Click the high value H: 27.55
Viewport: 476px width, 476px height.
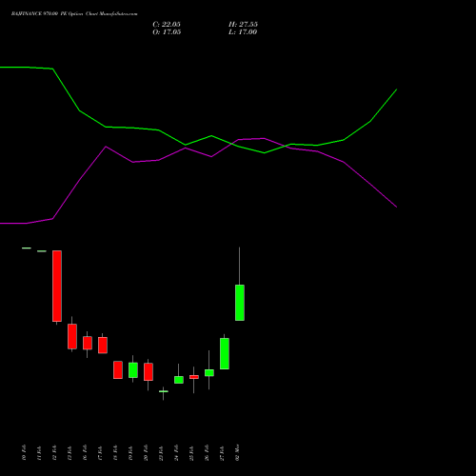coord(243,24)
